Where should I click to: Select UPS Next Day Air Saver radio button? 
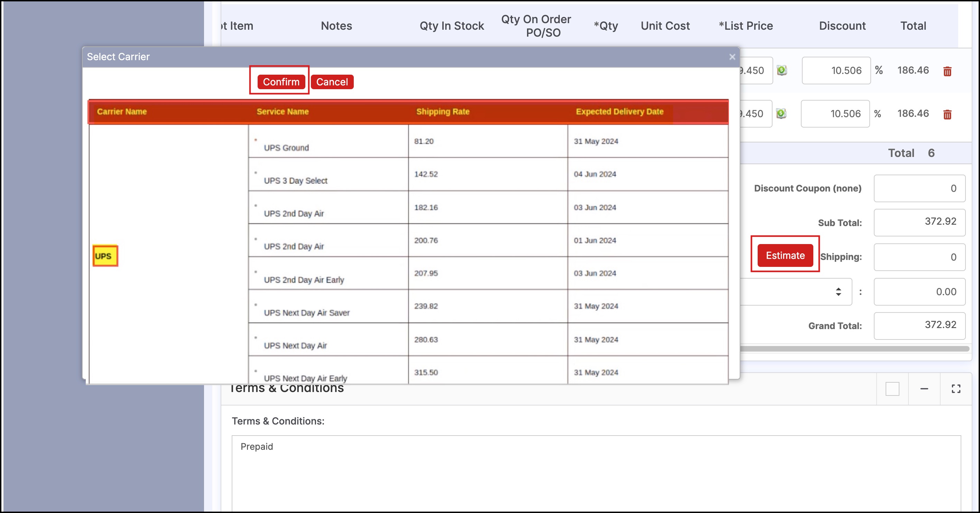(x=256, y=305)
